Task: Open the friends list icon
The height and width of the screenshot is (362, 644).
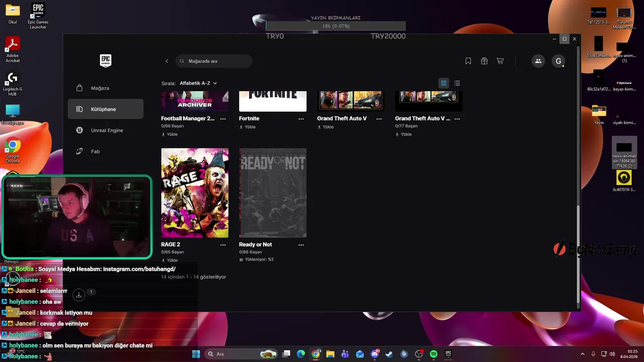Action: [x=538, y=61]
